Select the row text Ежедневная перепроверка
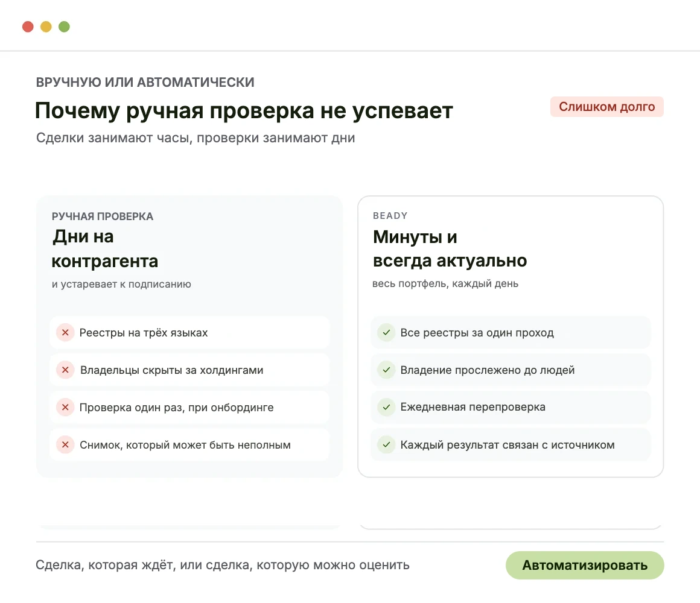The width and height of the screenshot is (700, 603). (x=472, y=407)
